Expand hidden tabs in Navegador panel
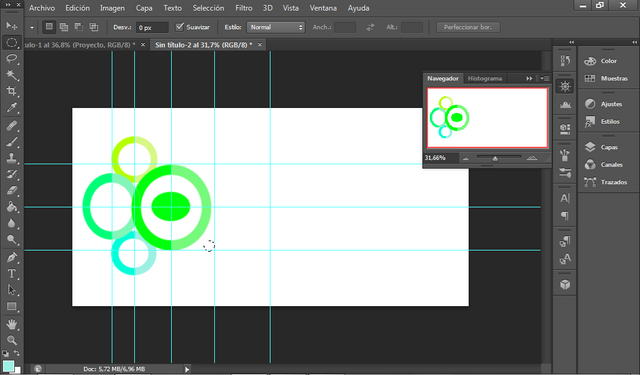 click(529, 78)
